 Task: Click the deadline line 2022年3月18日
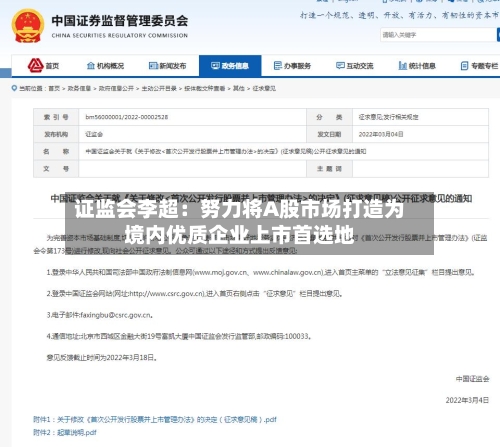pyautogui.click(x=102, y=358)
